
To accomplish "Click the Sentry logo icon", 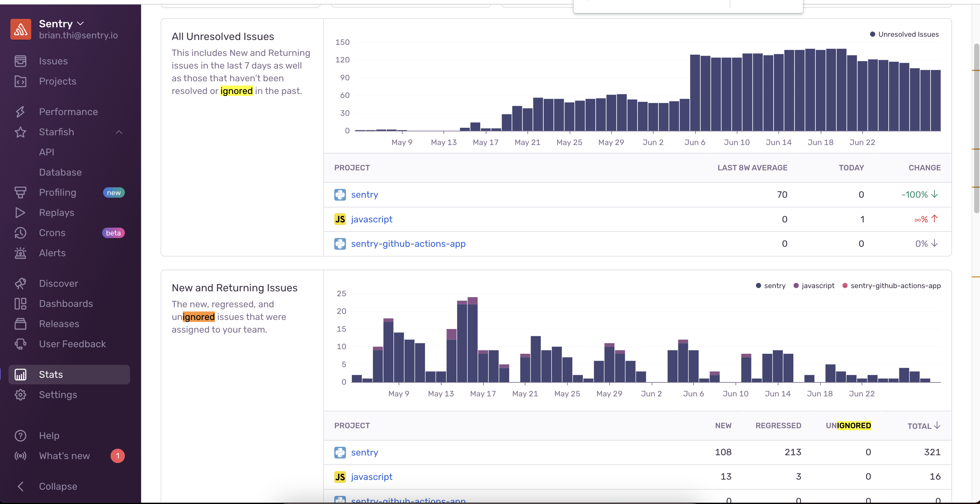I will coord(20,29).
